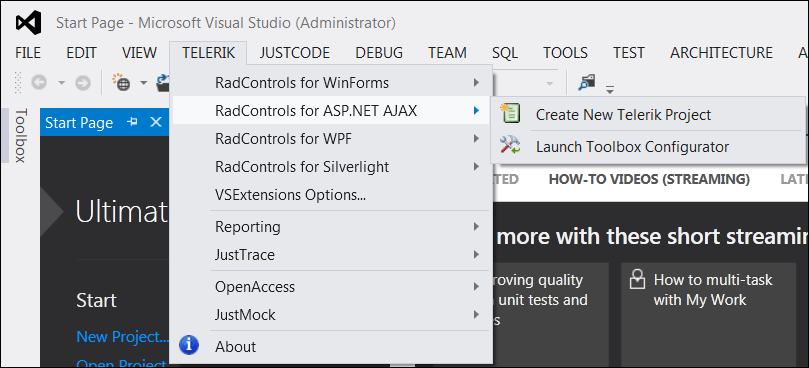
Task: Open the TOOLS menu
Action: pos(565,53)
